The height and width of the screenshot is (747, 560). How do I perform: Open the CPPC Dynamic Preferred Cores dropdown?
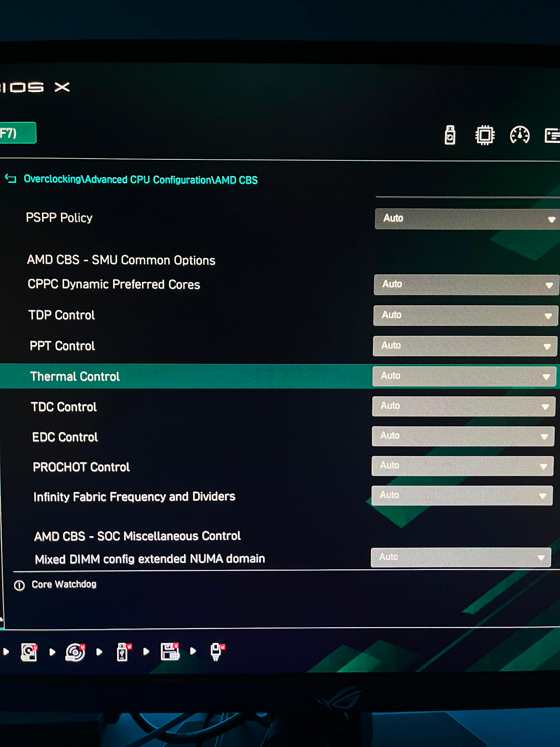point(466,285)
